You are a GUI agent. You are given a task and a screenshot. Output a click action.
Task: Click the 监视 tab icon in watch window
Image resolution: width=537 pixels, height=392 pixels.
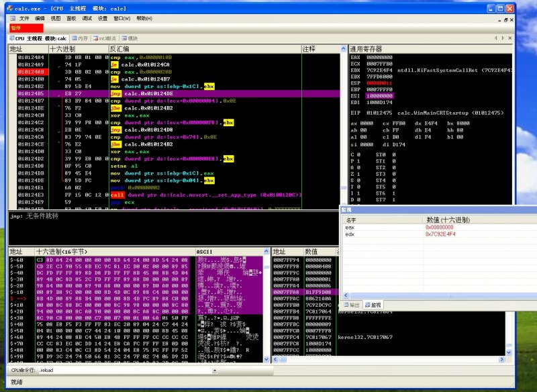click(x=368, y=305)
